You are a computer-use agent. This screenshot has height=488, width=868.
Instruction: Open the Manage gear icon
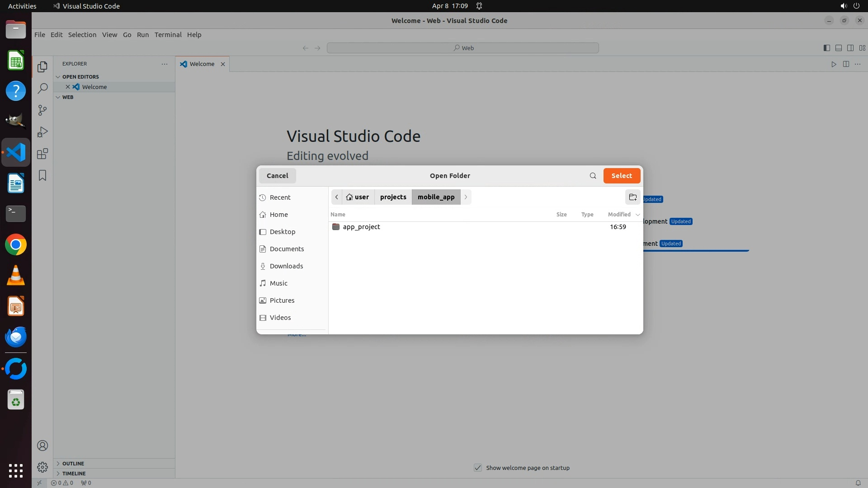pos(42,467)
